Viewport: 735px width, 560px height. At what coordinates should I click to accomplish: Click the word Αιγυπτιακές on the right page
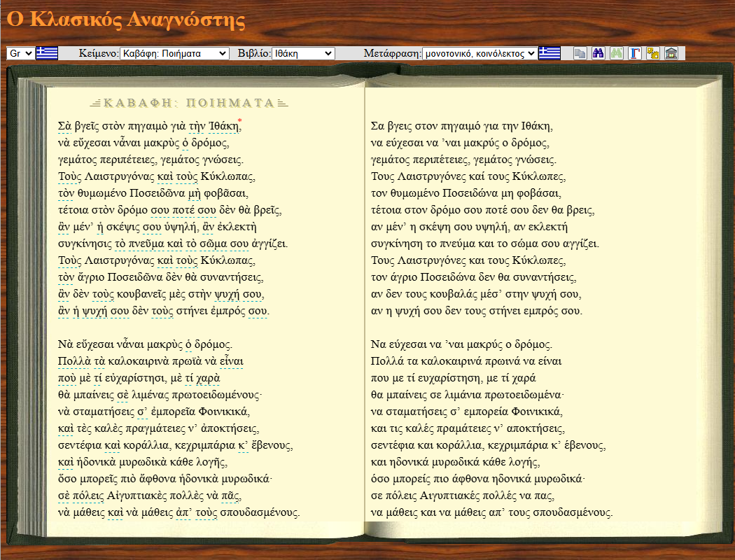click(x=450, y=496)
